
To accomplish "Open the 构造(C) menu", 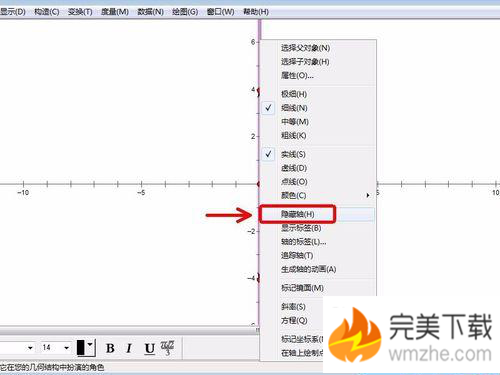I will tap(47, 12).
